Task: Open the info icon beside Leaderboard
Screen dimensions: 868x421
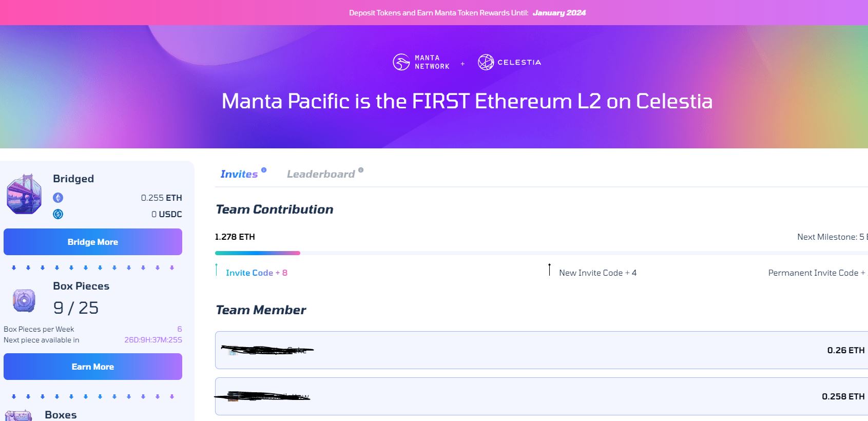Action: [x=361, y=170]
